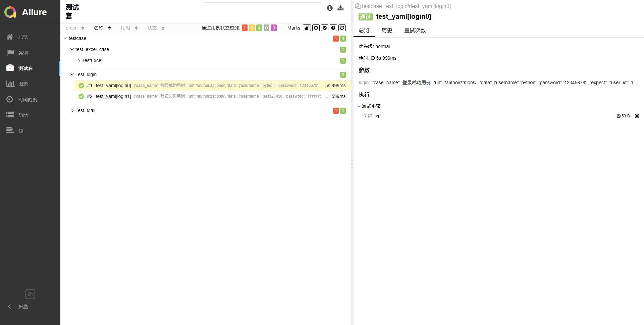Viewport: 644px width, 325px height.
Task: Toggle the yellow broken status filter
Action: (252, 28)
